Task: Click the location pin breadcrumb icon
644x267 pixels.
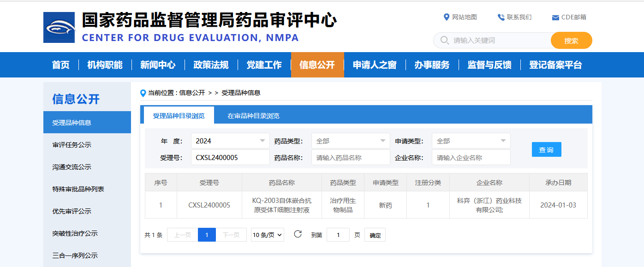Action: tap(143, 93)
